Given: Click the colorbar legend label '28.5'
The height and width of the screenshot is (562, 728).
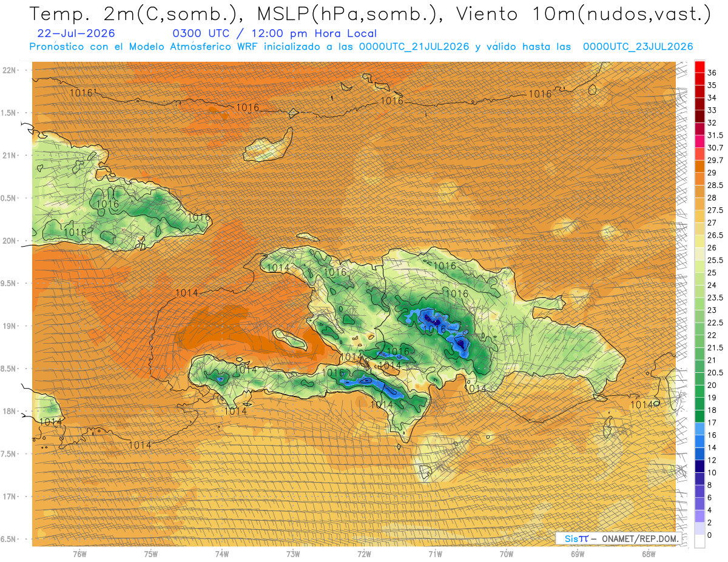Looking at the screenshot, I should tap(716, 185).
